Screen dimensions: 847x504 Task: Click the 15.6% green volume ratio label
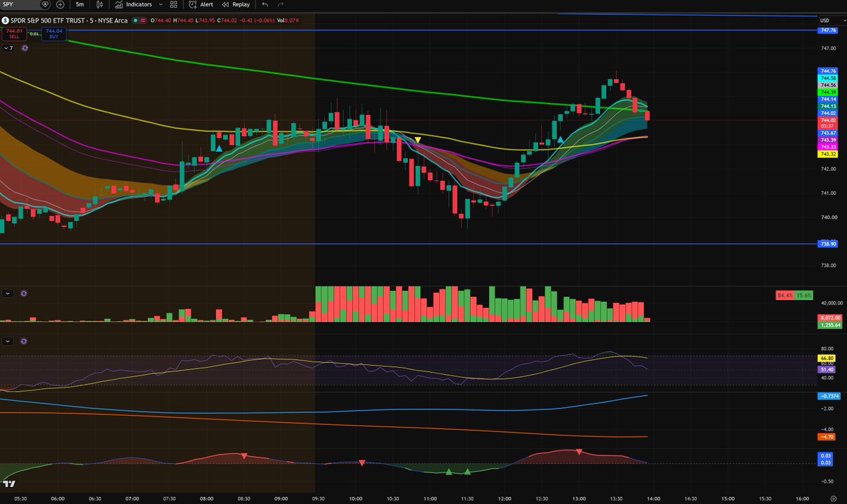click(804, 295)
